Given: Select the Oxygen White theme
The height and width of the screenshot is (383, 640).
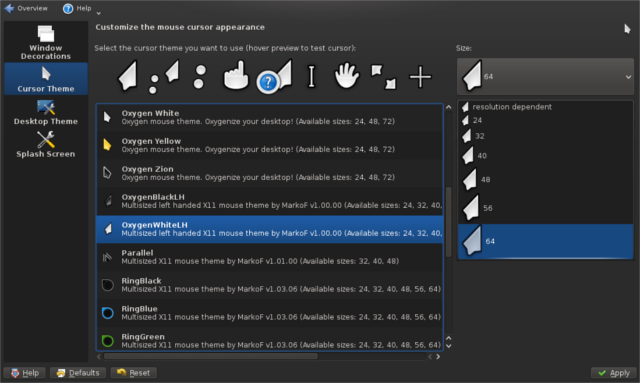Looking at the screenshot, I should tap(270, 117).
